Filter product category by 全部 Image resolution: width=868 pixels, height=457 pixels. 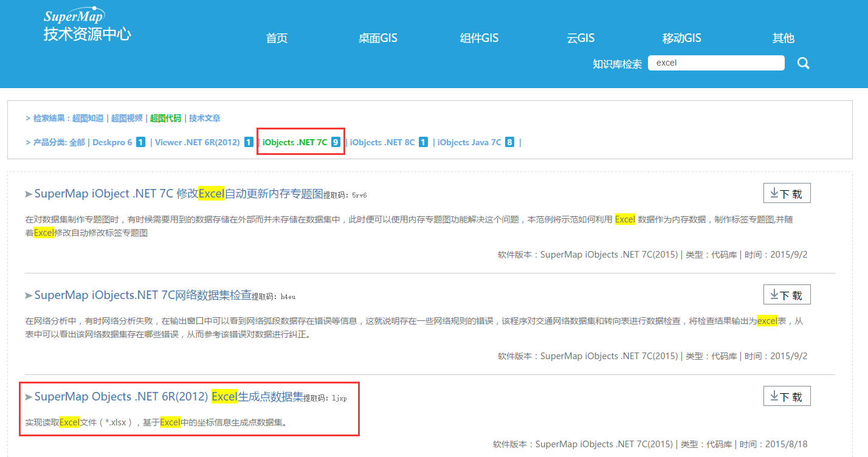(77, 142)
